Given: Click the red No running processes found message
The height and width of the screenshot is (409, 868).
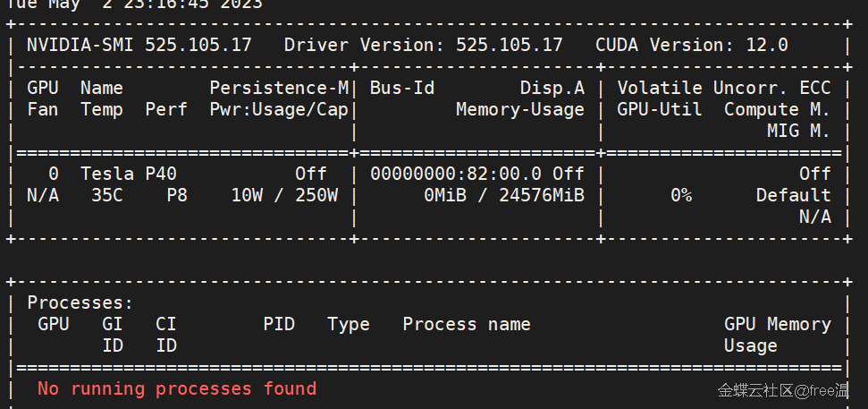Looking at the screenshot, I should (177, 388).
